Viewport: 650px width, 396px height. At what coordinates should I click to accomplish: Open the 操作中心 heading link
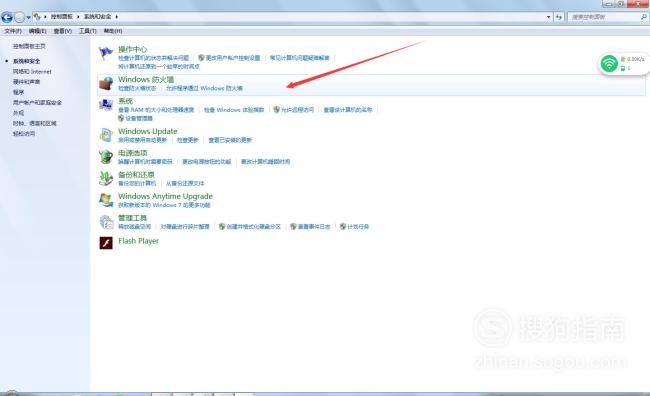(x=132, y=49)
